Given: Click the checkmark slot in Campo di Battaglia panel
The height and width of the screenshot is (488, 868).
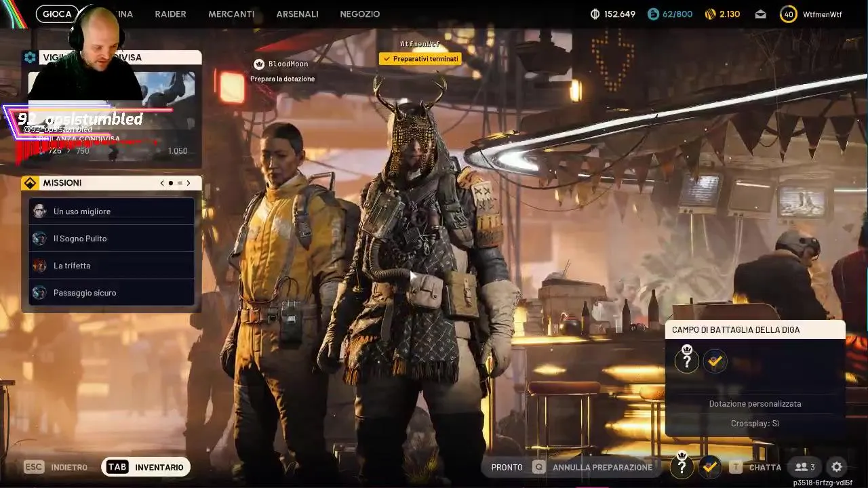Looking at the screenshot, I should coord(715,361).
